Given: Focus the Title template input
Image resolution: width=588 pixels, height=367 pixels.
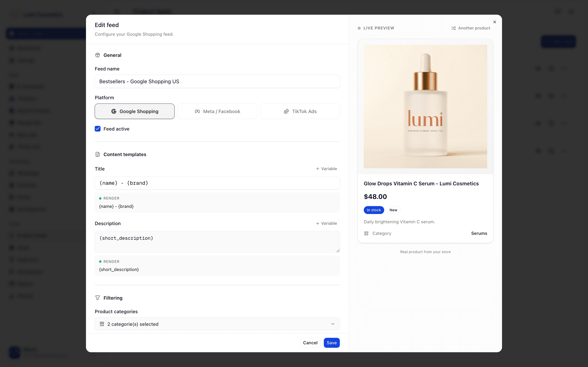Looking at the screenshot, I should point(217,183).
